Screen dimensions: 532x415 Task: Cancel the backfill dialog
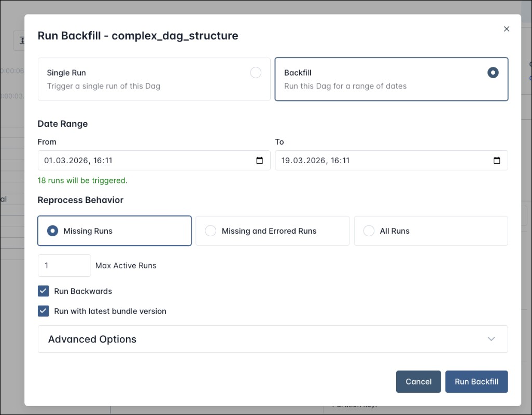tap(418, 381)
